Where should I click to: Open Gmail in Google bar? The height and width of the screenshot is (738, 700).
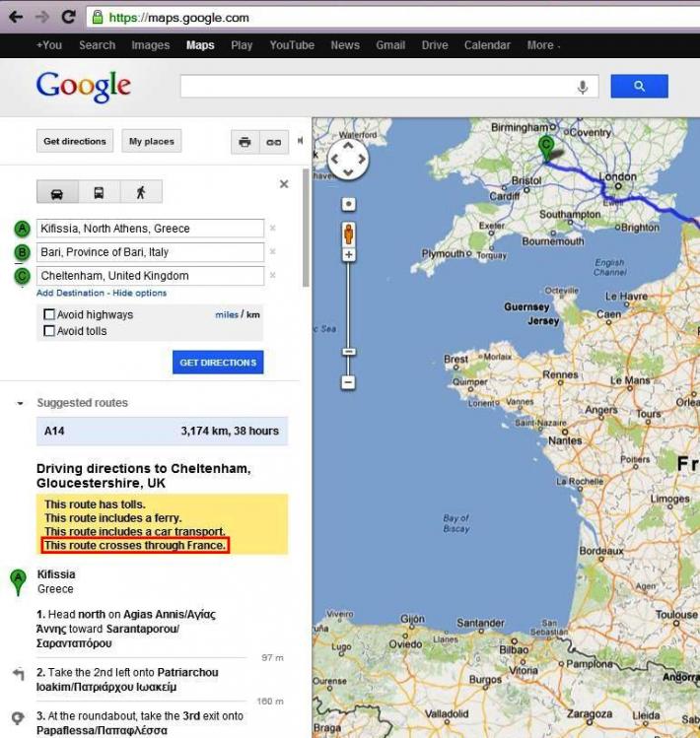390,45
